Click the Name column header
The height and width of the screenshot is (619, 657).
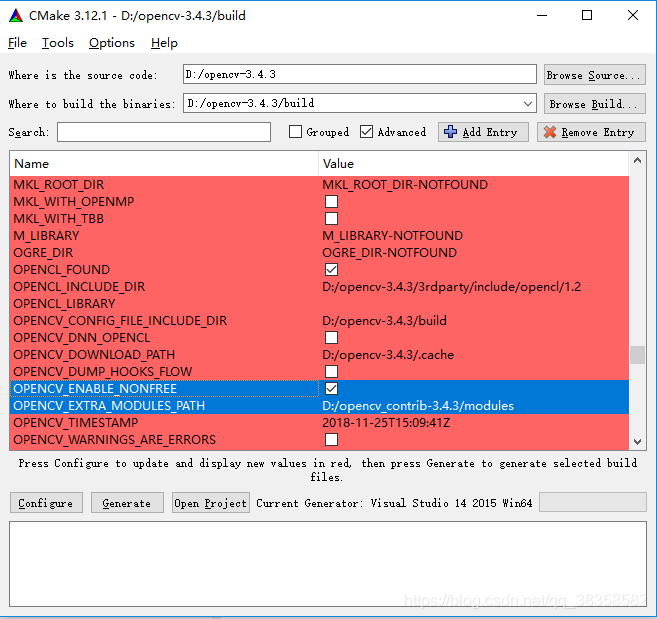164,164
